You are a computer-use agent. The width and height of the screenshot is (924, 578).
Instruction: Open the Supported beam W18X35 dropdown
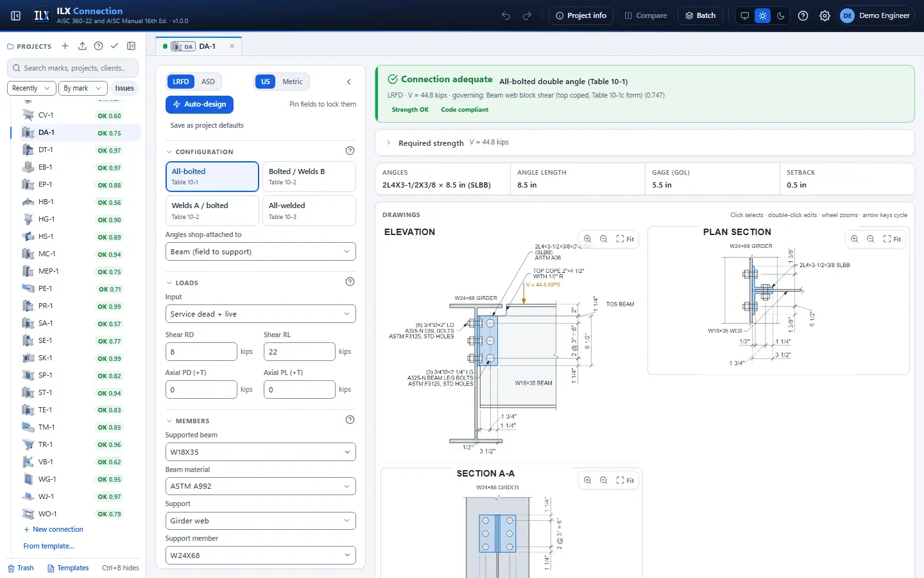[x=261, y=452]
